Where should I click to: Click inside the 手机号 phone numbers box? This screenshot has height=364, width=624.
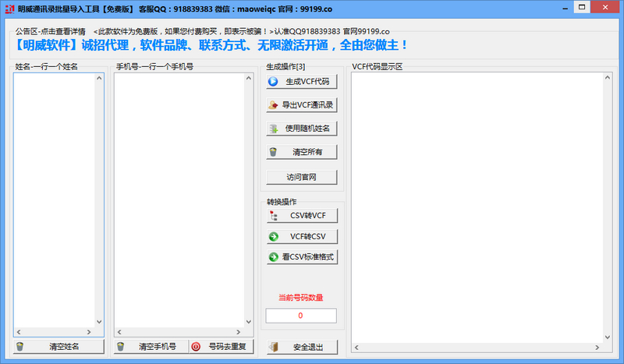pos(179,200)
